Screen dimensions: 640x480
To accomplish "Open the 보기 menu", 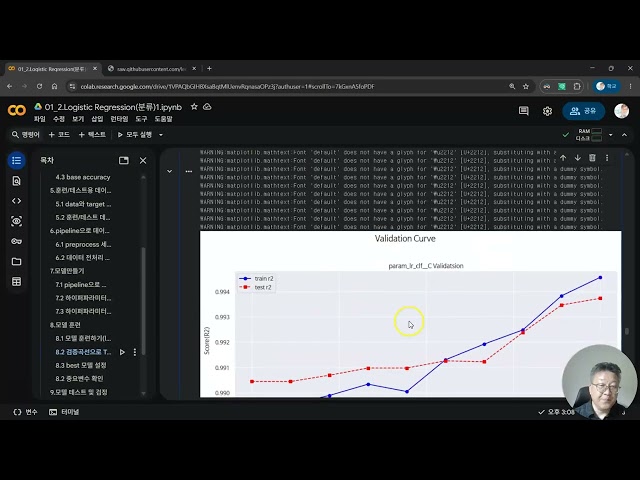I will coord(78,119).
